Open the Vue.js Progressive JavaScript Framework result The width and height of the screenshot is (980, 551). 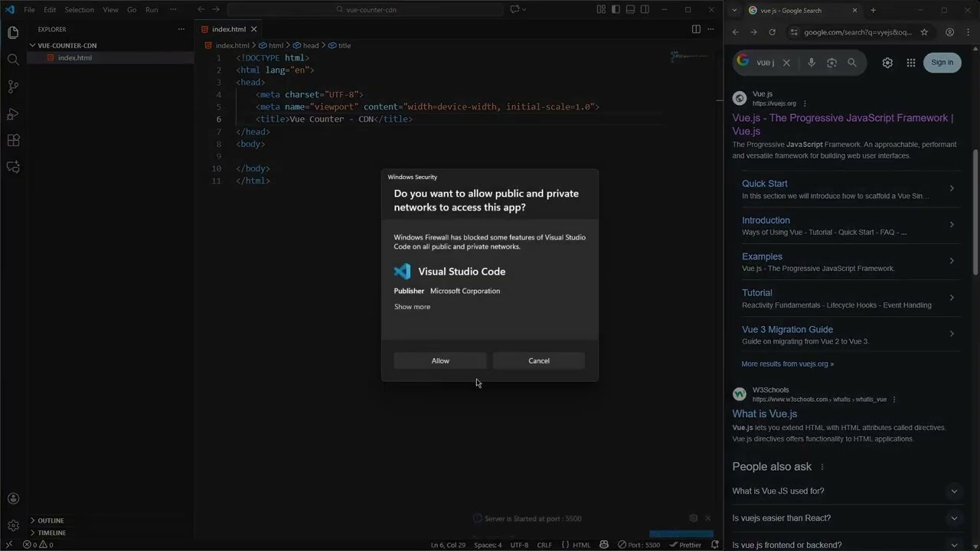click(x=843, y=124)
